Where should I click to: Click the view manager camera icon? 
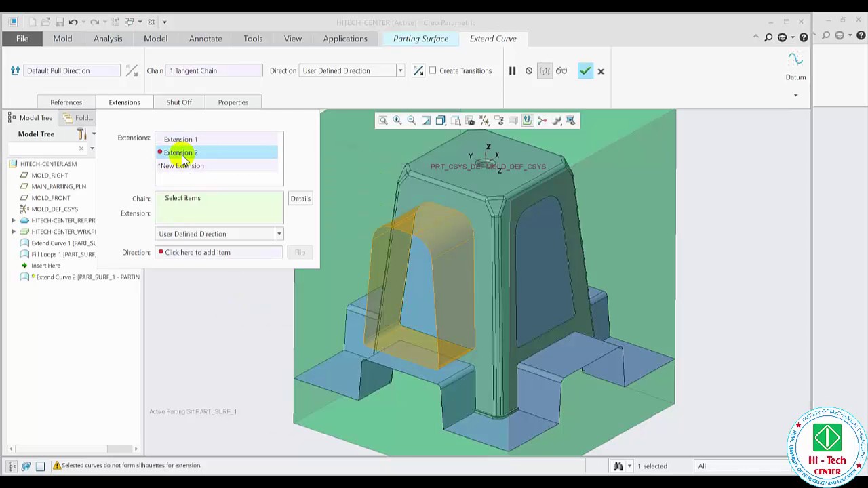pyautogui.click(x=470, y=121)
